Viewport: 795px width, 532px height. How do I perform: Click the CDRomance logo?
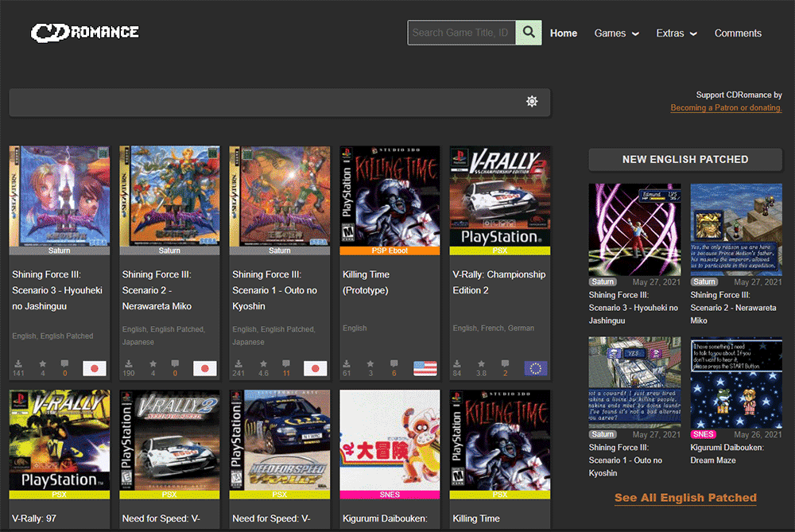tap(85, 33)
